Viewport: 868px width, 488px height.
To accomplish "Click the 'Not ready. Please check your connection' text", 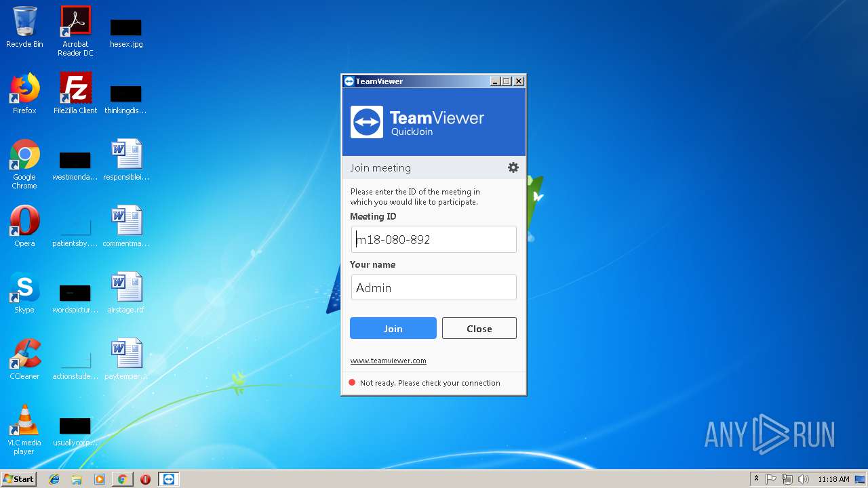I will 430,383.
